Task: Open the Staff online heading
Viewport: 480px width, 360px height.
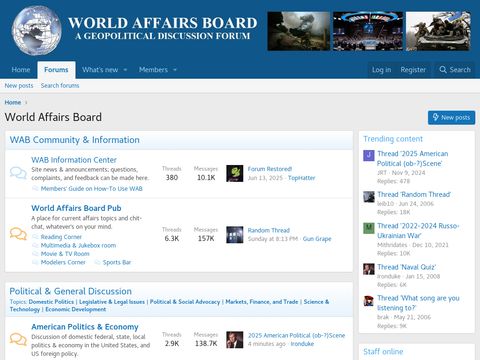Action: 383,351
